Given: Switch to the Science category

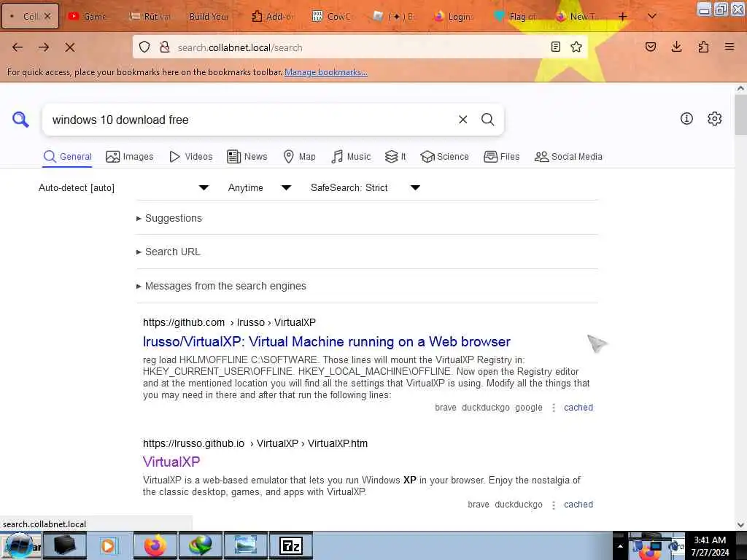Looking at the screenshot, I should coord(444,157).
